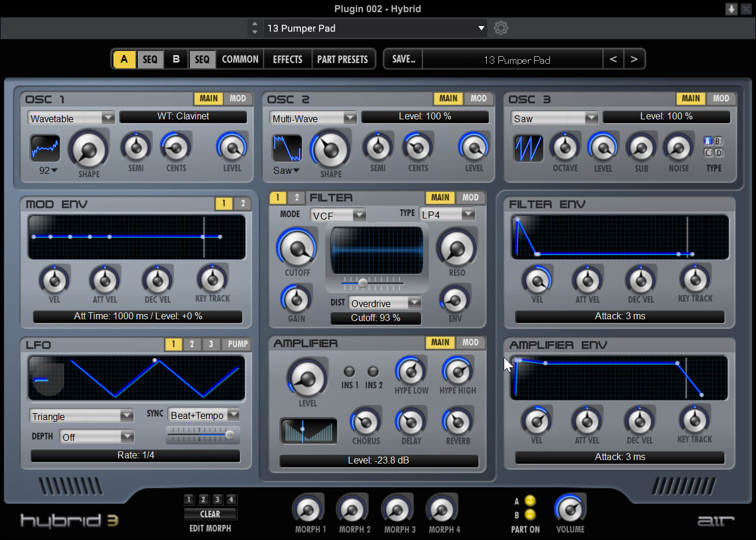Image resolution: width=756 pixels, height=540 pixels.
Task: Select LFO 3 button
Action: (211, 344)
